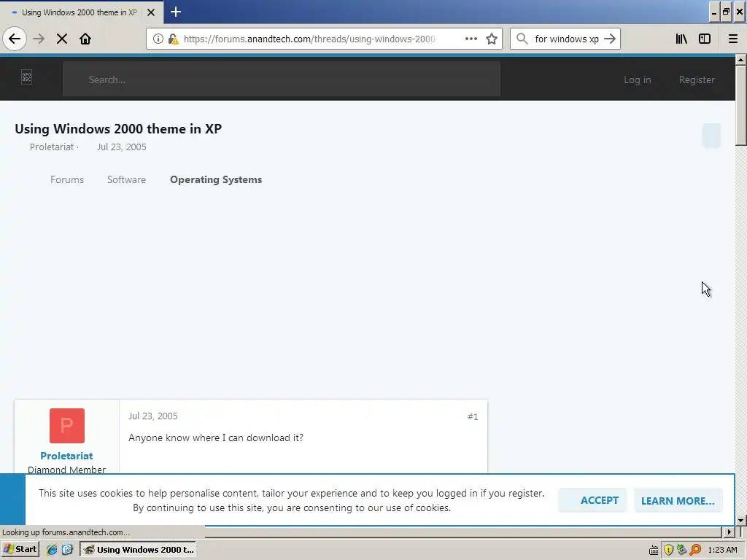This screenshot has height=560, width=747.
Task: Open the Register link
Action: 697,79
